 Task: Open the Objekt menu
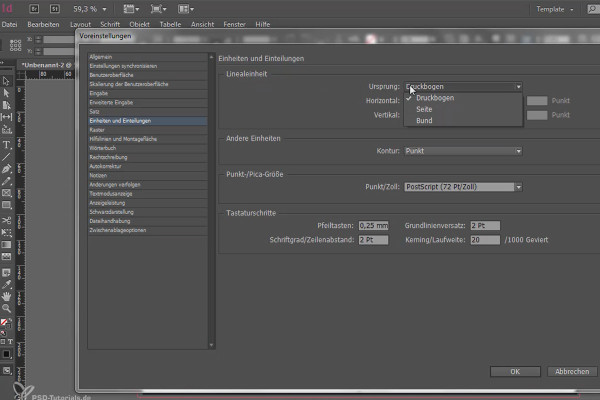click(x=139, y=24)
